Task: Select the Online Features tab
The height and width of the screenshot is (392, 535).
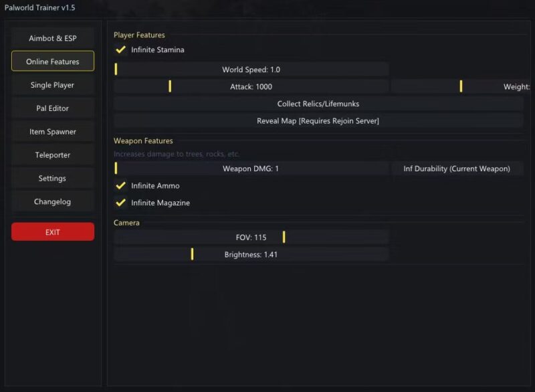Action: [53, 62]
